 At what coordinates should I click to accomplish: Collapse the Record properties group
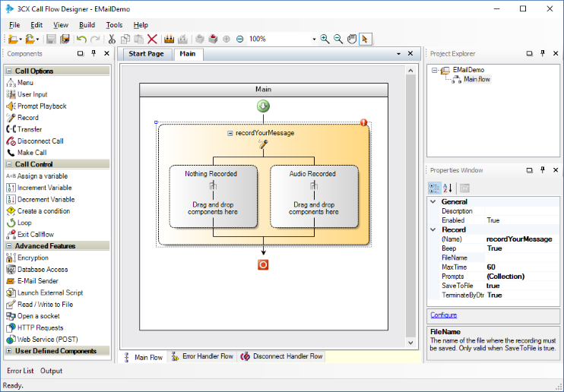click(433, 229)
